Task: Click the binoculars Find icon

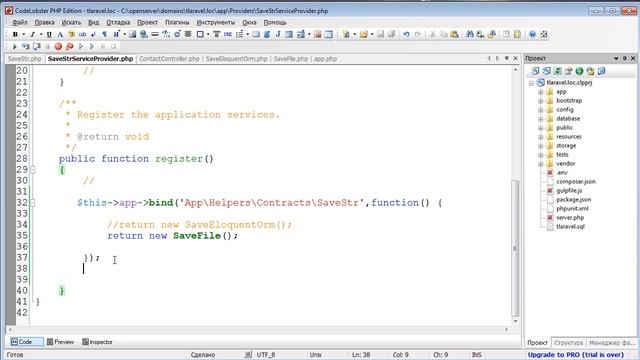Action: coord(470,34)
